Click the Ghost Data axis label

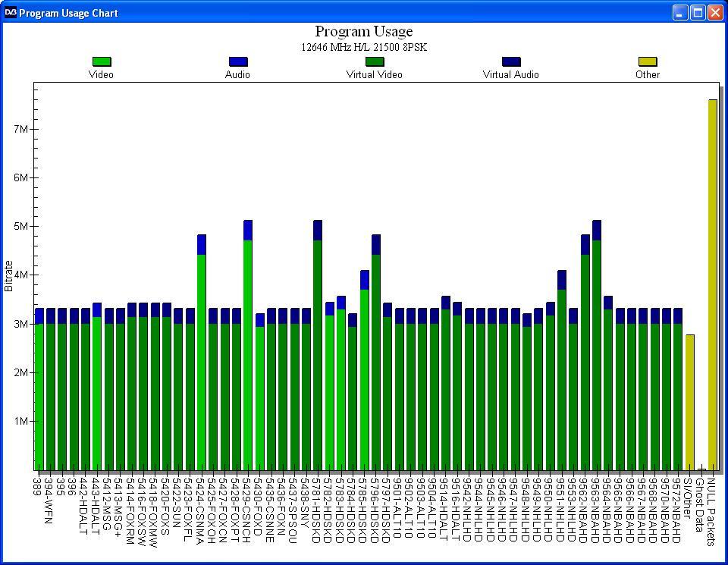tap(700, 505)
